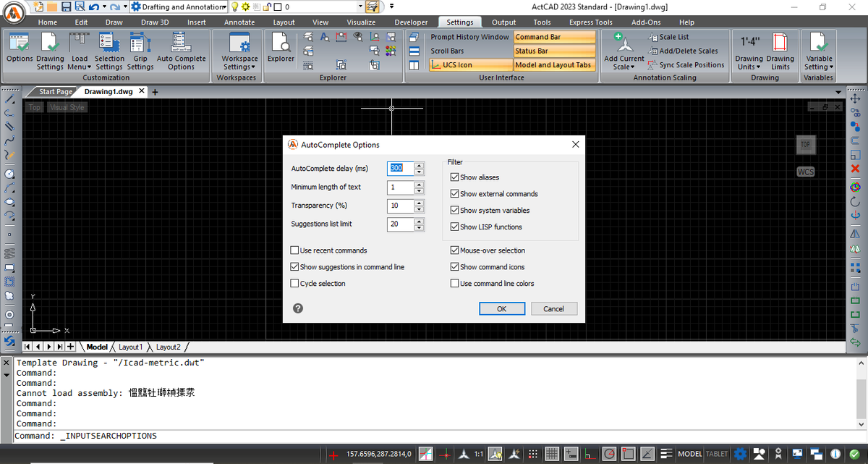Image resolution: width=868 pixels, height=464 pixels.
Task: Toggle ortho mode icon in status bar
Action: [x=590, y=454]
